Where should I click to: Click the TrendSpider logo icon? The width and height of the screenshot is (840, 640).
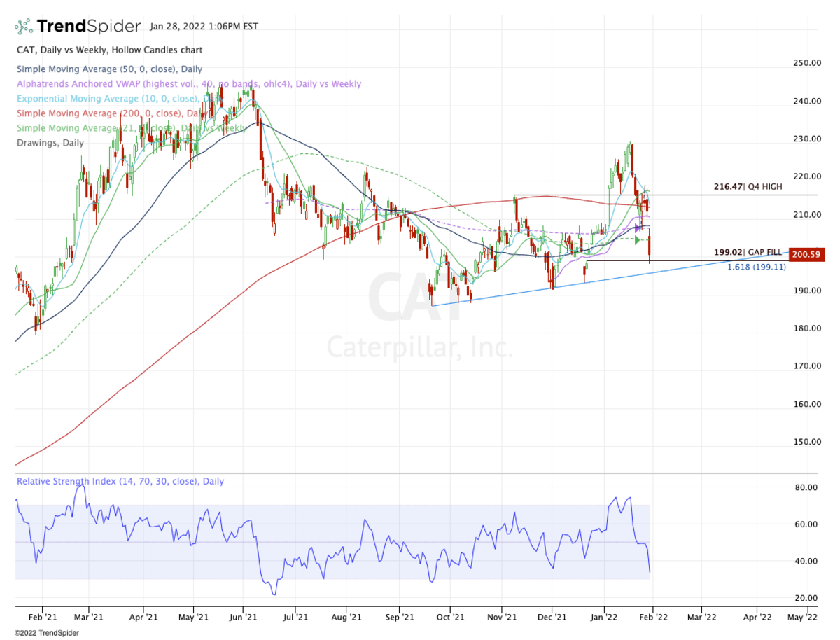[x=24, y=27]
